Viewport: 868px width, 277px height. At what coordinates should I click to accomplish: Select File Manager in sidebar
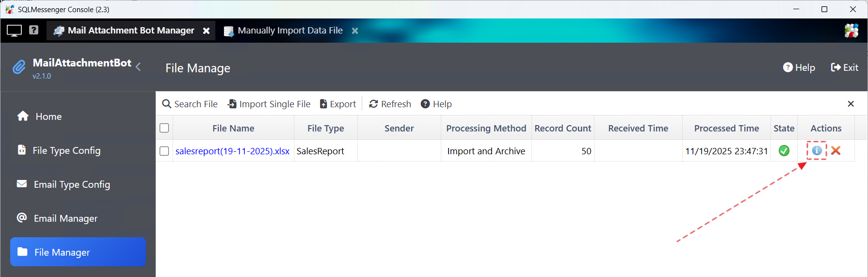coord(78,252)
